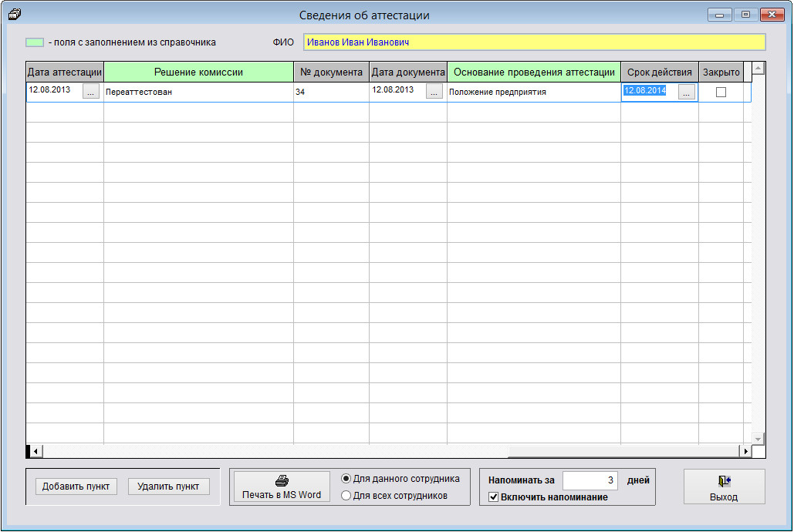The width and height of the screenshot is (794, 532).
Task: Open date picker for Дата аттестации
Action: pos(92,93)
